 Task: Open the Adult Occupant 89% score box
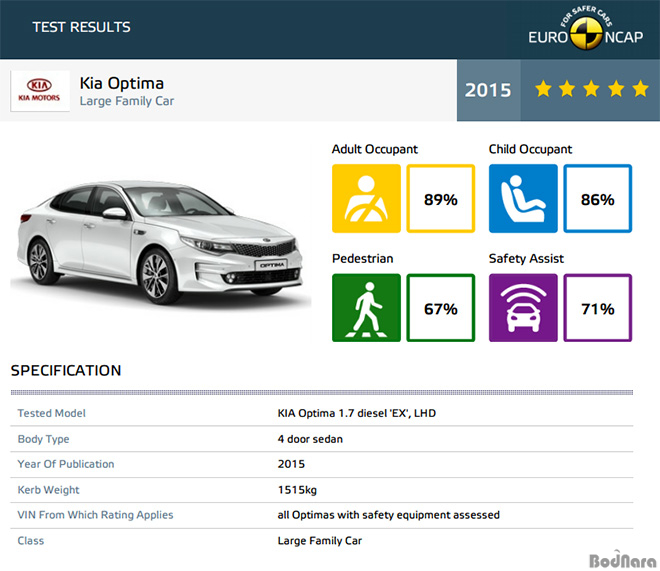pyautogui.click(x=441, y=198)
